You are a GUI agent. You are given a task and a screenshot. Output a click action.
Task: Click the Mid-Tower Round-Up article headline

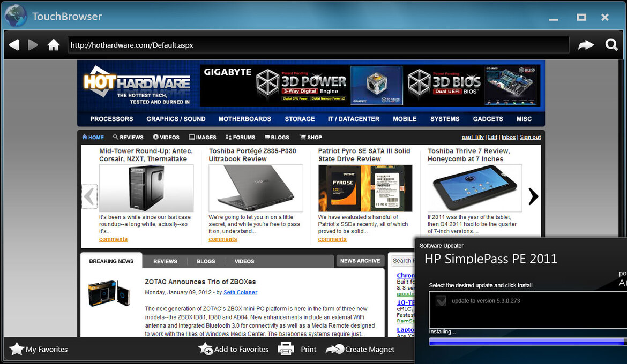coord(146,155)
